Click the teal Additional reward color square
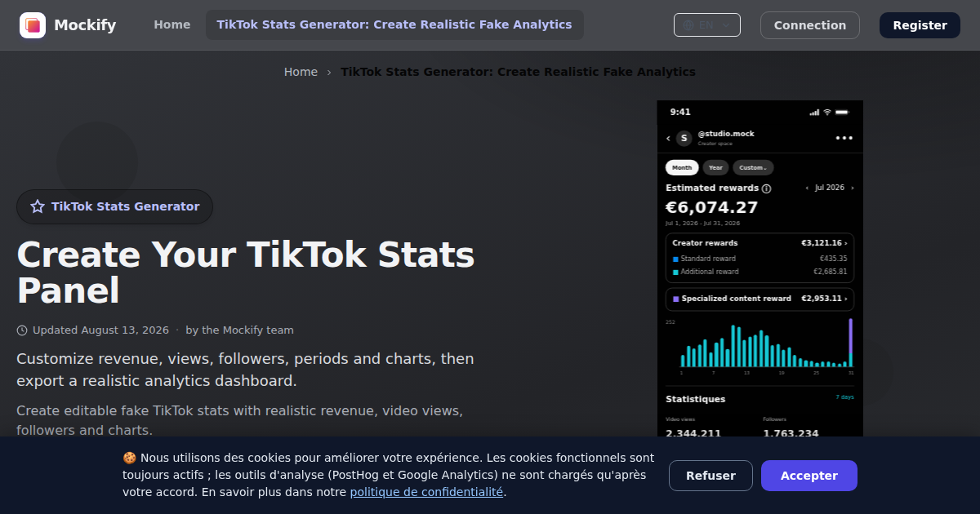The height and width of the screenshot is (514, 980). pyautogui.click(x=675, y=272)
